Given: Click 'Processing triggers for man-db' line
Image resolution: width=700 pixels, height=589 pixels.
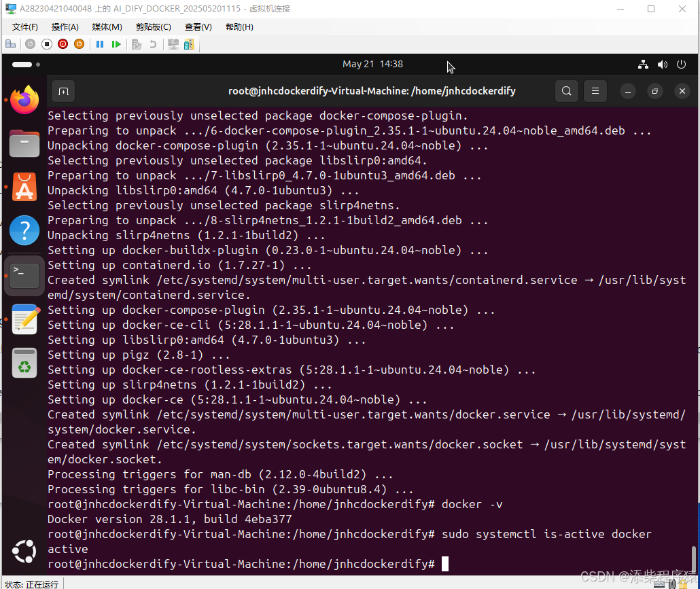Looking at the screenshot, I should [x=221, y=474].
